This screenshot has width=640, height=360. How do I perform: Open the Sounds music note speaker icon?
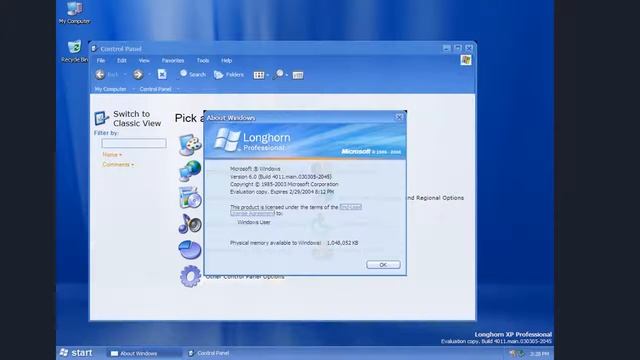190,224
